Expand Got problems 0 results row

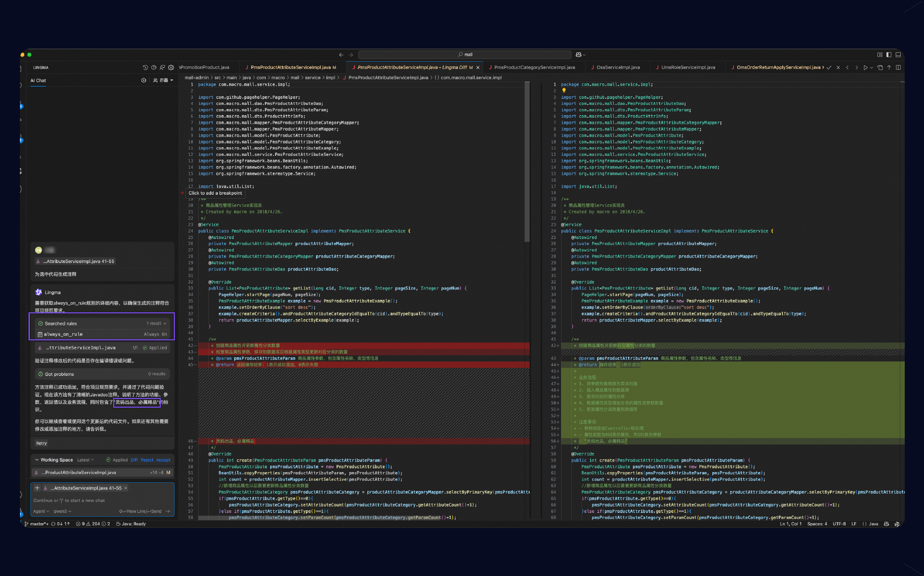102,374
